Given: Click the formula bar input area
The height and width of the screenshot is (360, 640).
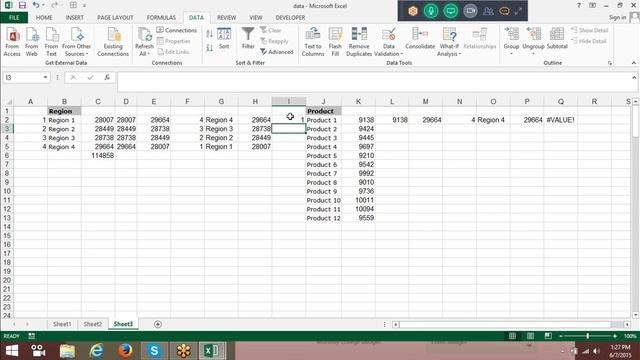Looking at the screenshot, I should coord(373,82).
